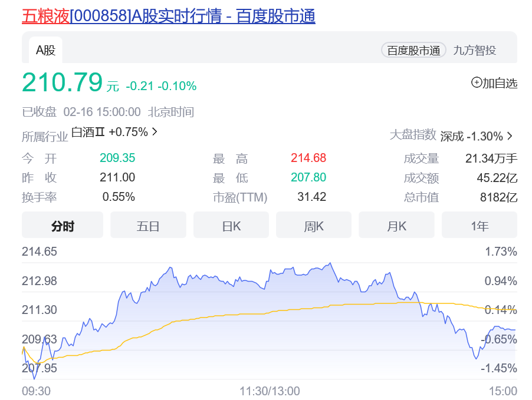This screenshot has width=532, height=400.
Task: Click the 所属行业 label
Action: pyautogui.click(x=45, y=137)
